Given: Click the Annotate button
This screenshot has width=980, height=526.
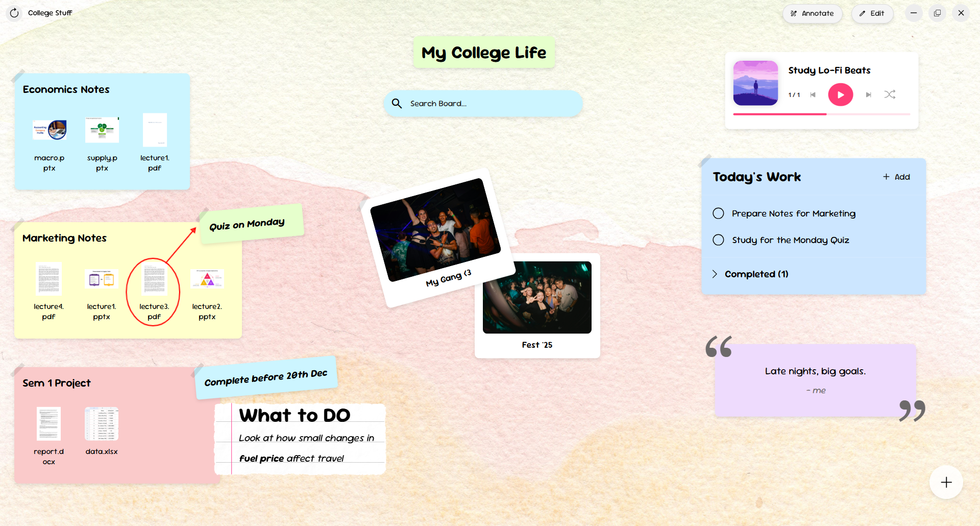Looking at the screenshot, I should coord(812,13).
